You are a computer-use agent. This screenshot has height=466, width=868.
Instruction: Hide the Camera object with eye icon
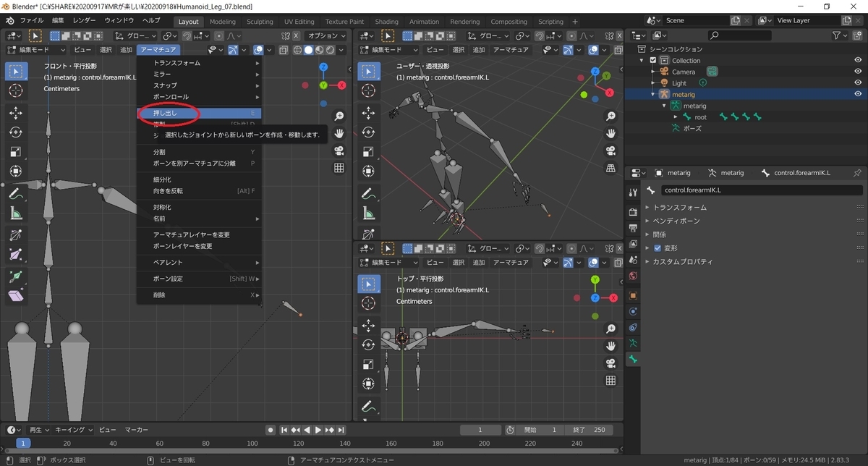click(858, 72)
